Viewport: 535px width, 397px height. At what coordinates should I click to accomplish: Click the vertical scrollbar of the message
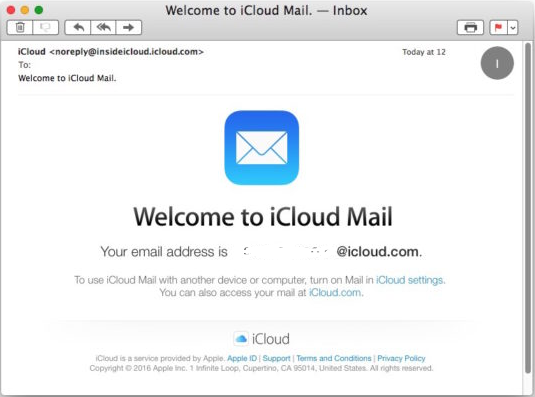click(x=528, y=208)
